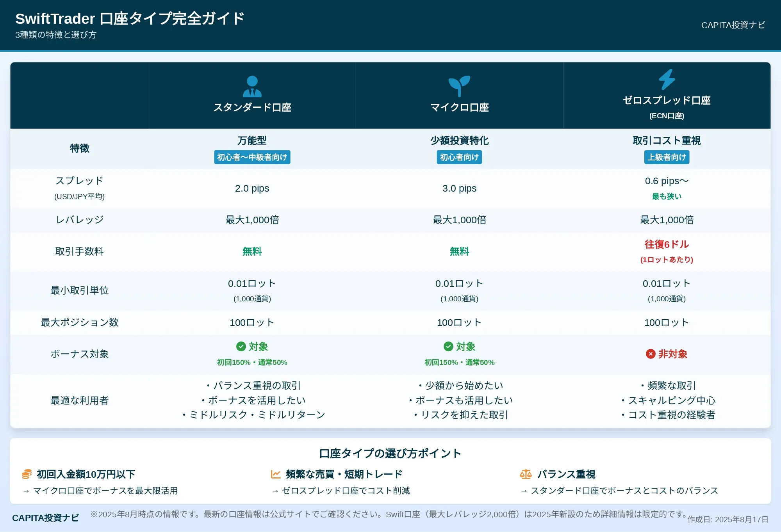Click the 少額投資特化 feature heading

pyautogui.click(x=459, y=141)
